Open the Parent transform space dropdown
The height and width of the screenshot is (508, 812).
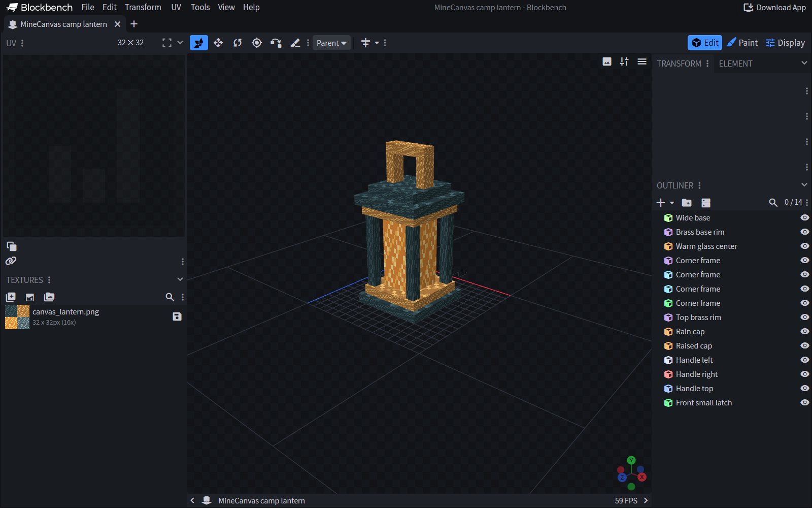[331, 43]
